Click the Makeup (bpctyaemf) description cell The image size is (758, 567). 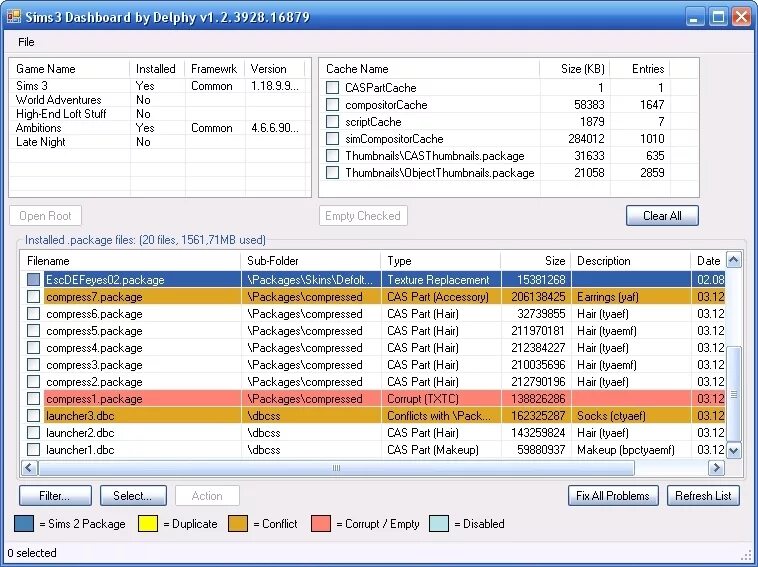631,450
